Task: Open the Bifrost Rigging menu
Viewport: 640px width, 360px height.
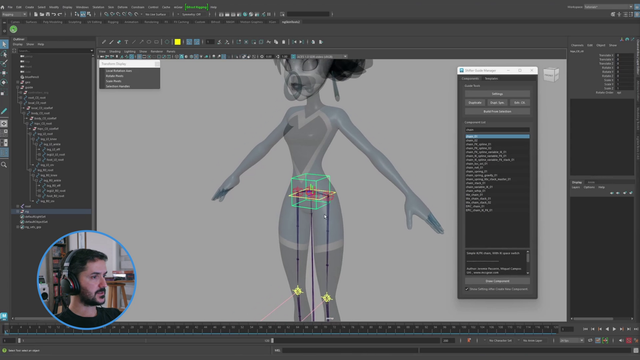Action: (x=196, y=7)
